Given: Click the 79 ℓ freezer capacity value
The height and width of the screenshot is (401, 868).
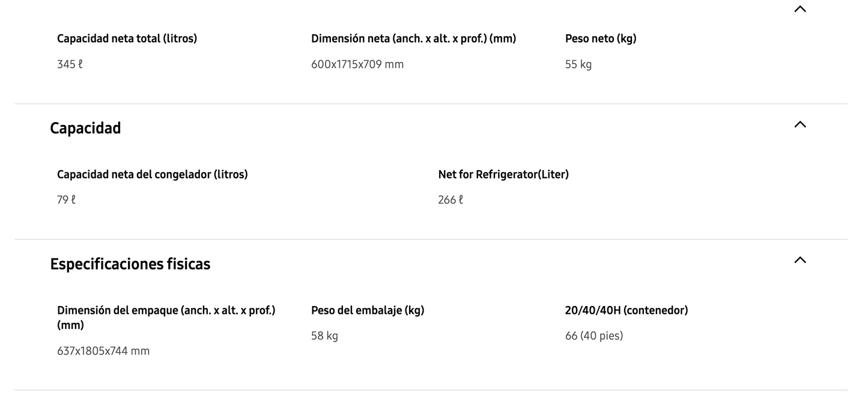Looking at the screenshot, I should click(66, 200).
